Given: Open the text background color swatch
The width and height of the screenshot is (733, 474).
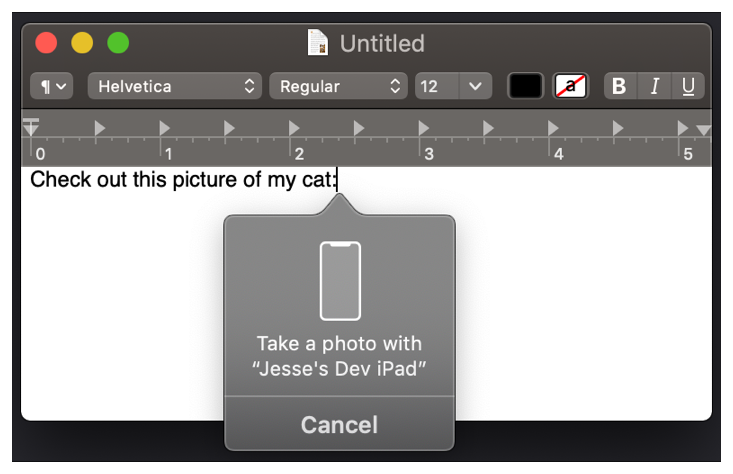Looking at the screenshot, I should pos(571,86).
